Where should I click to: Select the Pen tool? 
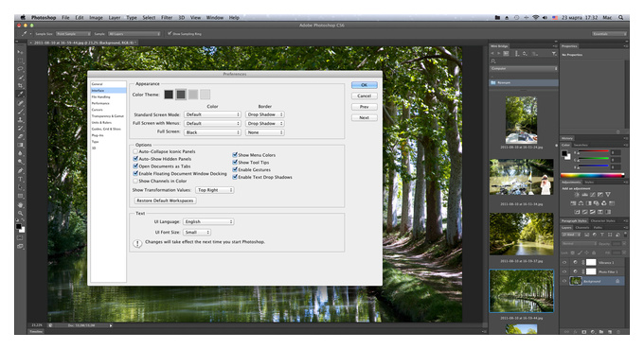pos(20,170)
